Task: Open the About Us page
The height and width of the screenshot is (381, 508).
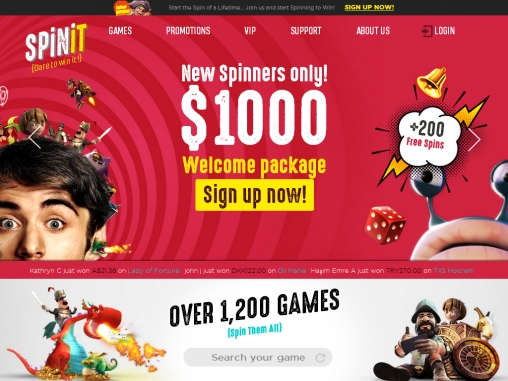Action: [373, 31]
